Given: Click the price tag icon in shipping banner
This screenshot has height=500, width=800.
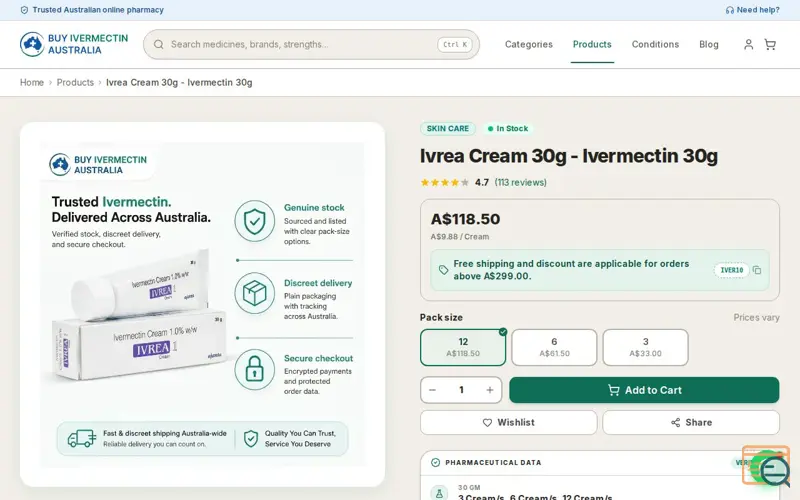Looking at the screenshot, I should tap(443, 270).
